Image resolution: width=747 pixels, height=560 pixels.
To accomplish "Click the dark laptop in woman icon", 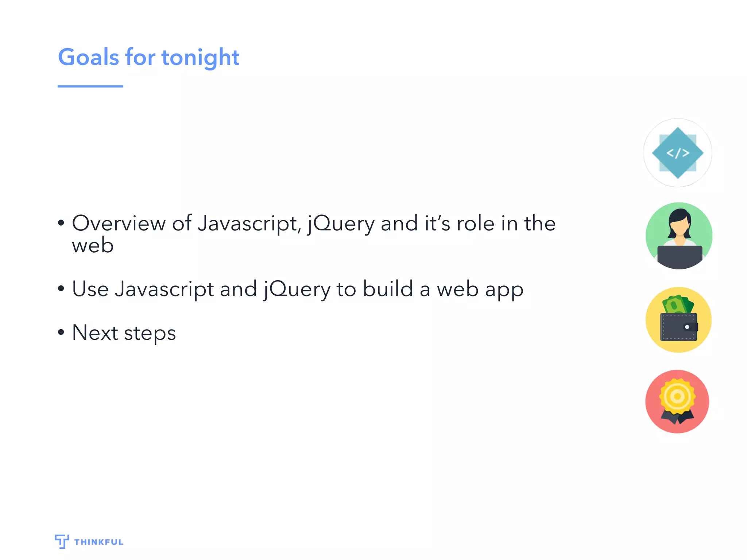I will (680, 257).
